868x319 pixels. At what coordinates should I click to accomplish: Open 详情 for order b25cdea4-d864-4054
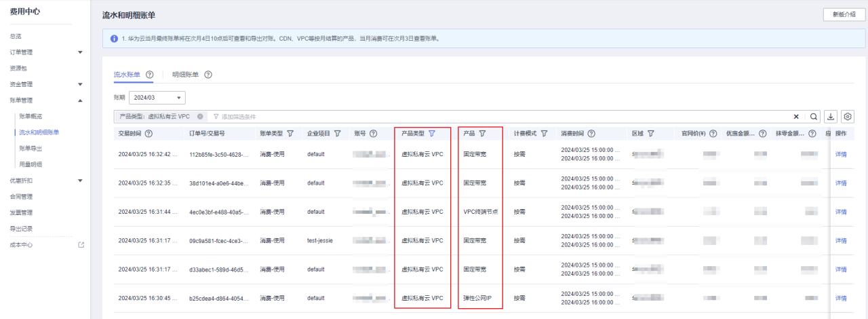click(x=841, y=298)
